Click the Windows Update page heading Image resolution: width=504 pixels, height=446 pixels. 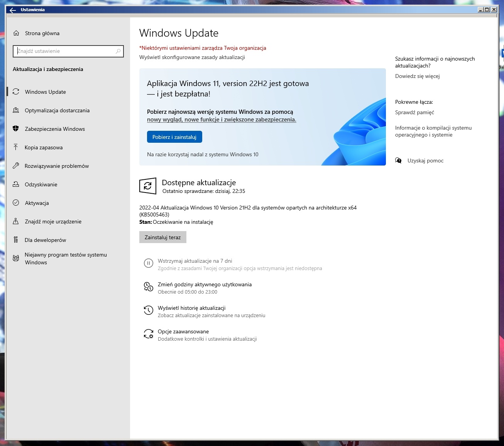click(179, 33)
